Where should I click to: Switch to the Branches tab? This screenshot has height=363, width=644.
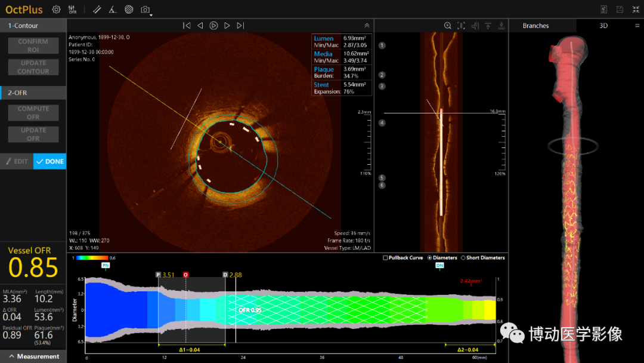tap(535, 26)
